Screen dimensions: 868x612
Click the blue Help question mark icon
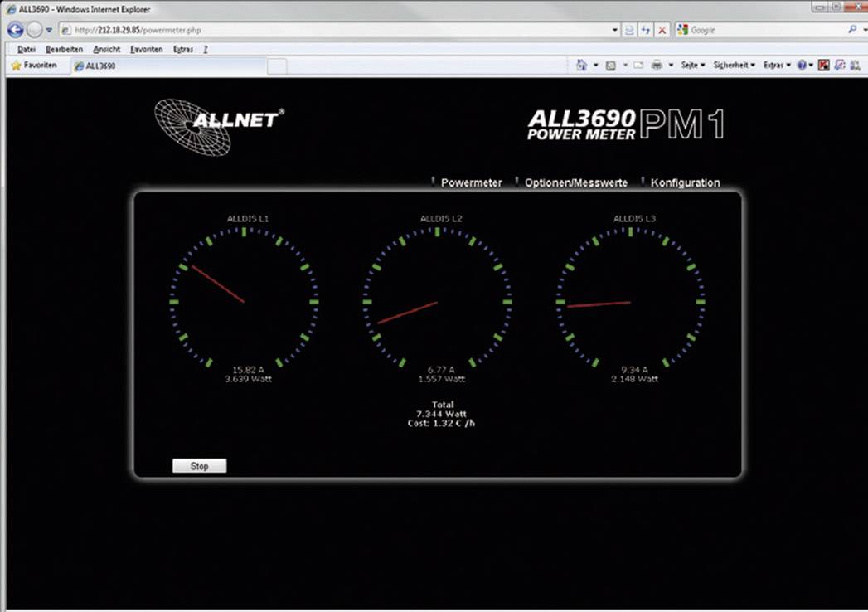[x=802, y=66]
